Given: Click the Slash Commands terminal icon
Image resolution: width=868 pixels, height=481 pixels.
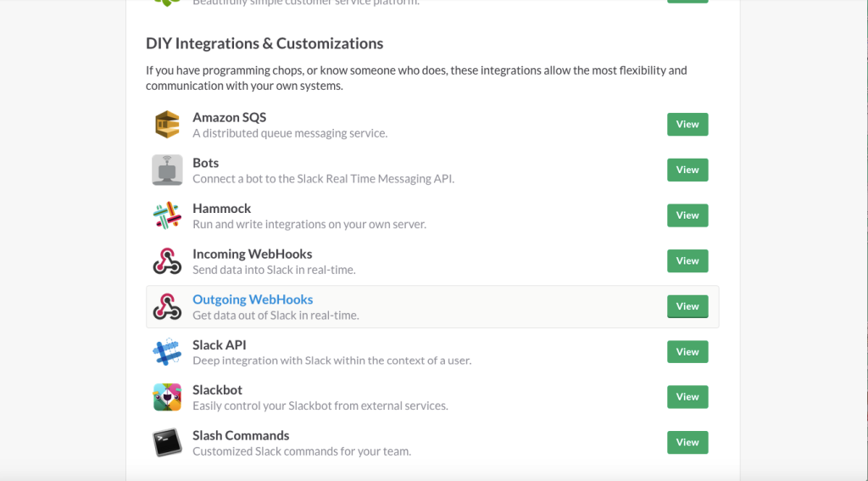Looking at the screenshot, I should pyautogui.click(x=167, y=442).
